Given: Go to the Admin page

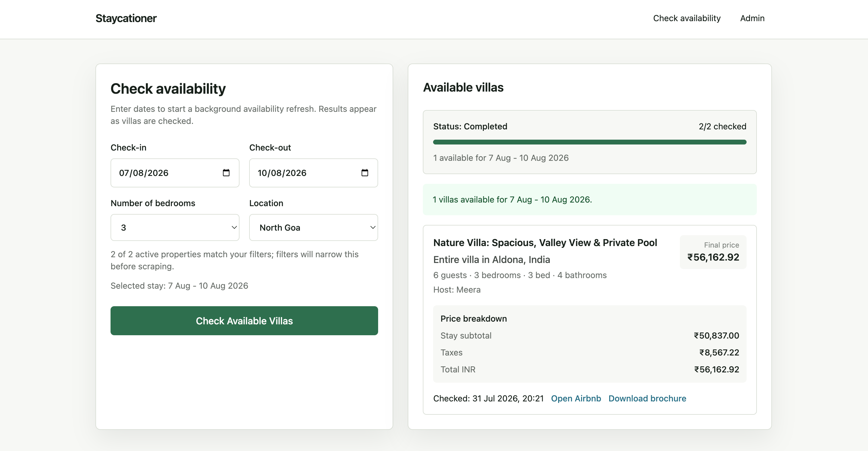Looking at the screenshot, I should 752,18.
